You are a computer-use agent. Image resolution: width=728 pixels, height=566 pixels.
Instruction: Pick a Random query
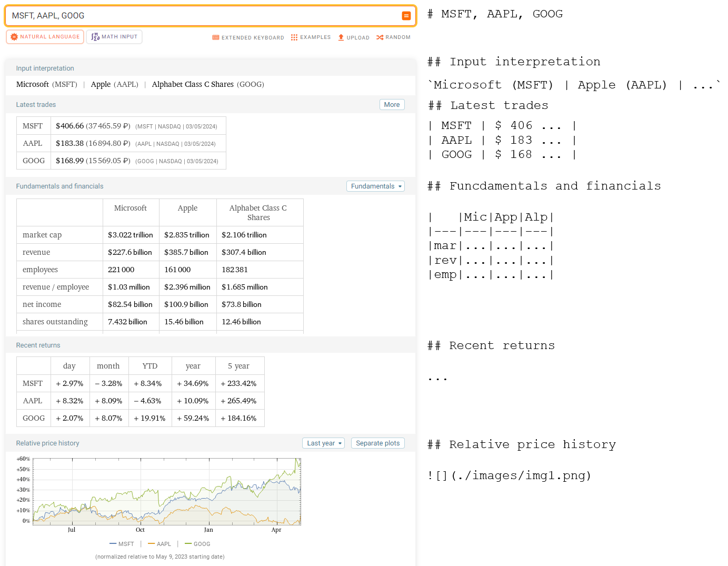(393, 37)
